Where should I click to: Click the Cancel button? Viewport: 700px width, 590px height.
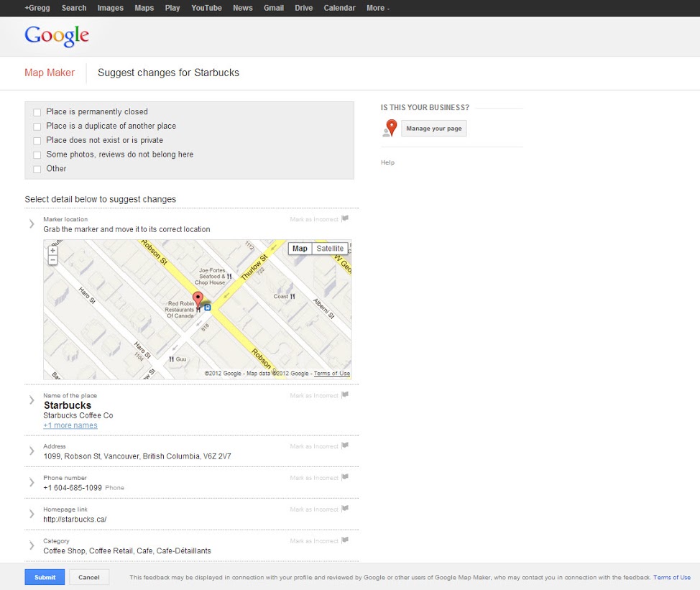click(89, 577)
